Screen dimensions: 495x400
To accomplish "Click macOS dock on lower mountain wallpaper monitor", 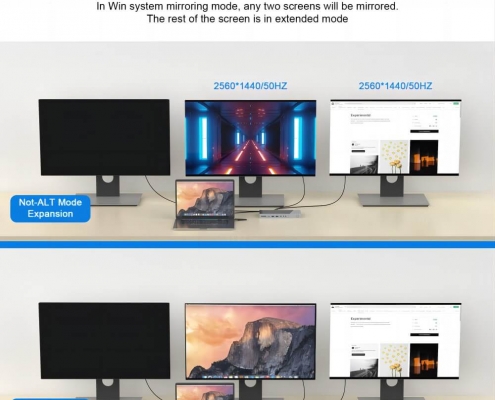I will (x=250, y=377).
